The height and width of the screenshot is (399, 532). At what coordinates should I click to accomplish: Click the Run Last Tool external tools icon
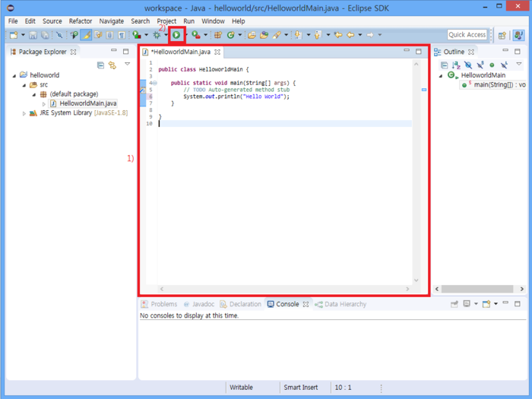[x=196, y=35]
